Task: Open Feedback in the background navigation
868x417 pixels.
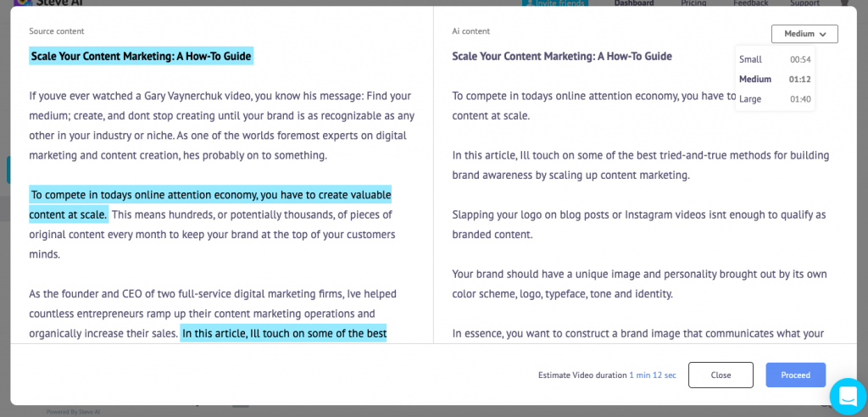Action: [751, 3]
